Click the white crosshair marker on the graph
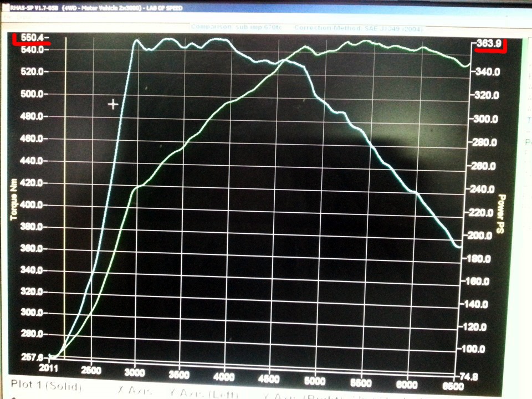Screen dimensions: 532x399 pyautogui.click(x=113, y=104)
